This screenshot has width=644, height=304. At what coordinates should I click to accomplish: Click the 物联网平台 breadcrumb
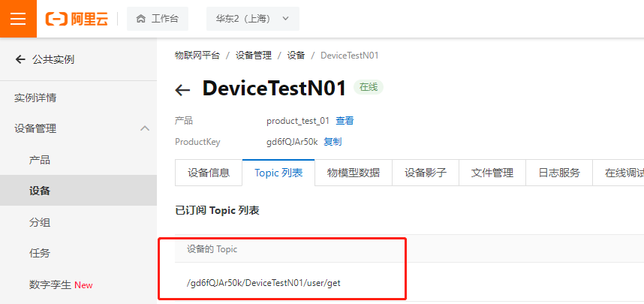197,55
